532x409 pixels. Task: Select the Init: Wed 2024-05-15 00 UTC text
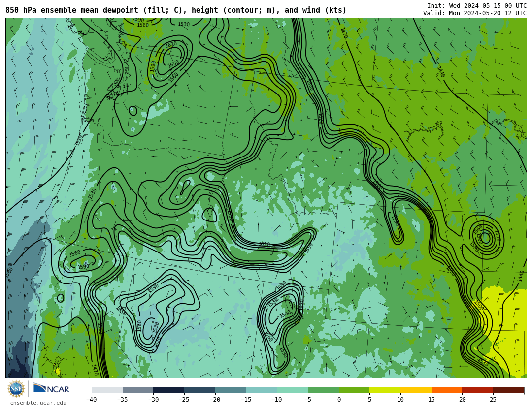click(477, 6)
